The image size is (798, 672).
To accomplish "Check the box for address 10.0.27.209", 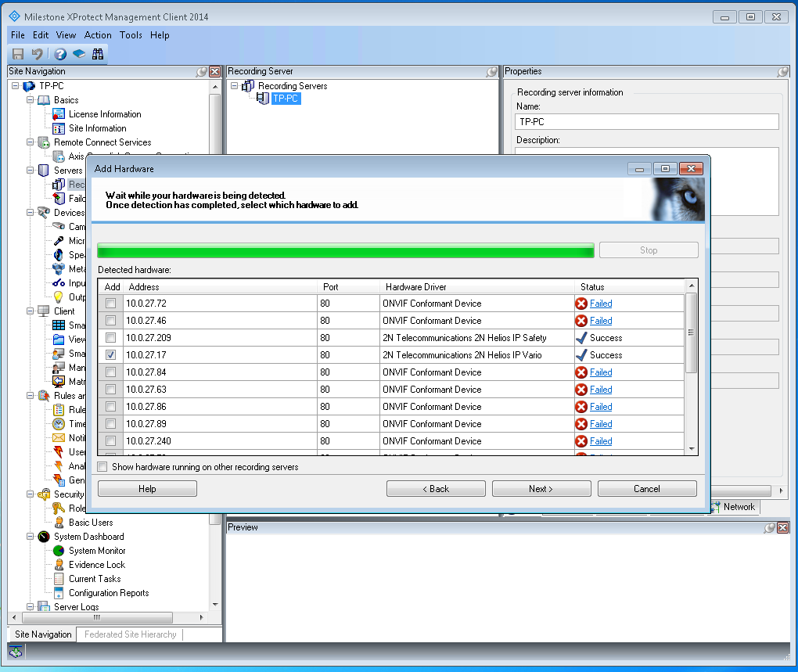I will (111, 338).
